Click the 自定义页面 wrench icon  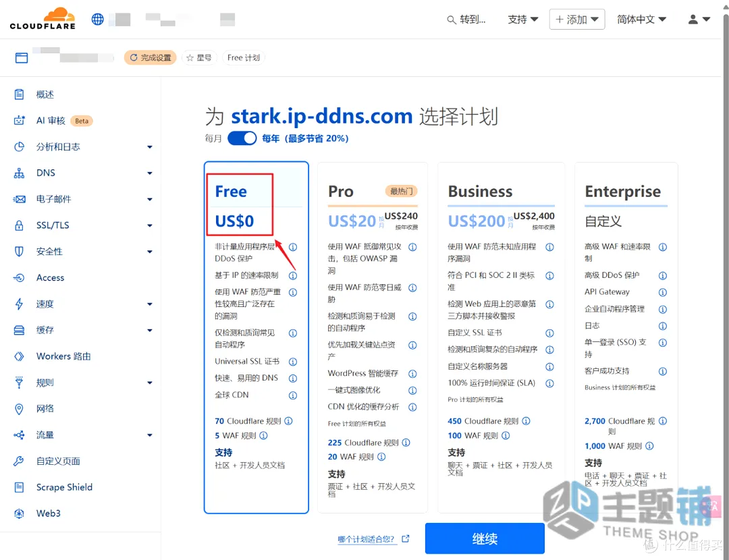19,461
